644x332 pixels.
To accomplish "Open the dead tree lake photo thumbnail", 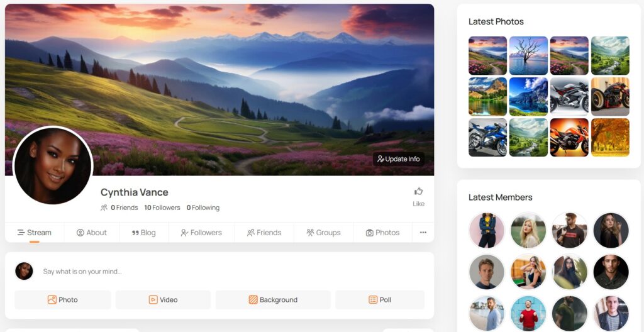I will (528, 56).
